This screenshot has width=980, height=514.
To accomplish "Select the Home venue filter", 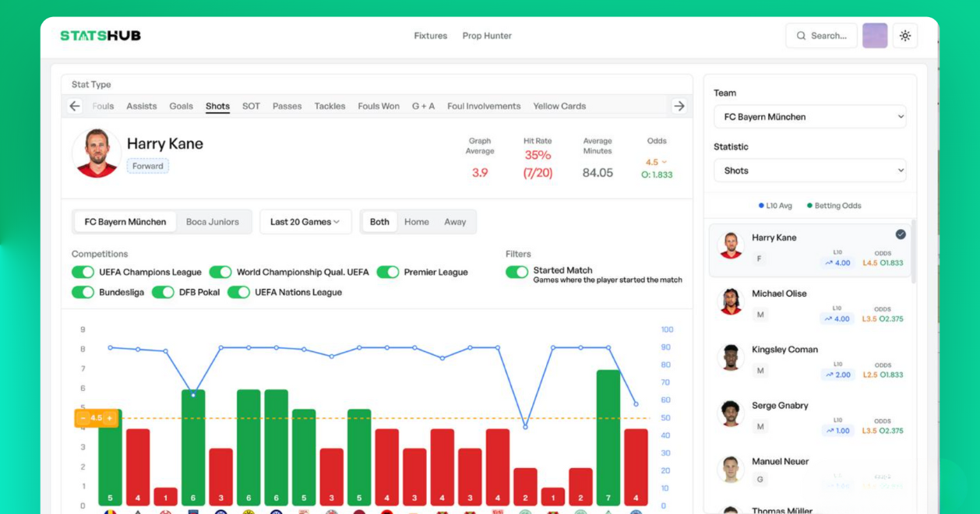I will pyautogui.click(x=417, y=222).
